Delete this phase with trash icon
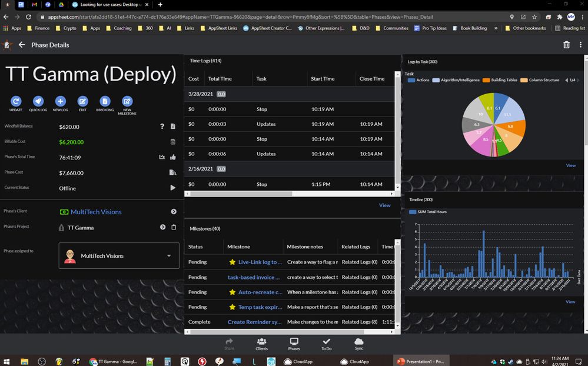The width and height of the screenshot is (588, 366). [566, 45]
